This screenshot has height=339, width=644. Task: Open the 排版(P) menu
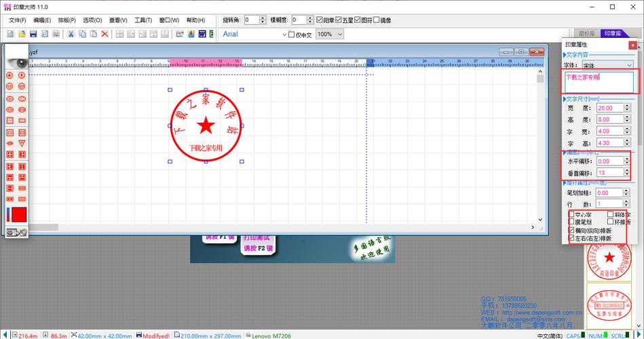(x=67, y=20)
